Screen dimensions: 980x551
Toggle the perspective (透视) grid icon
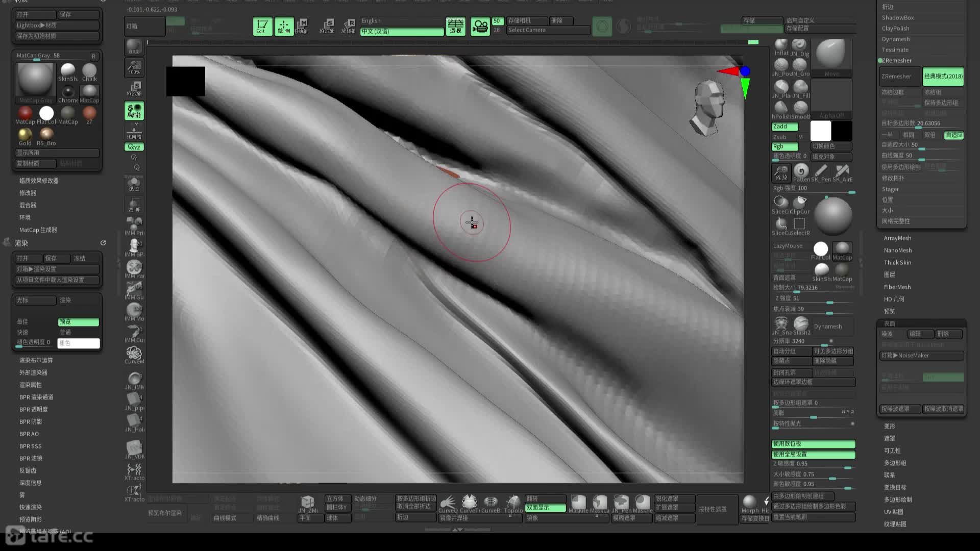coord(455,26)
